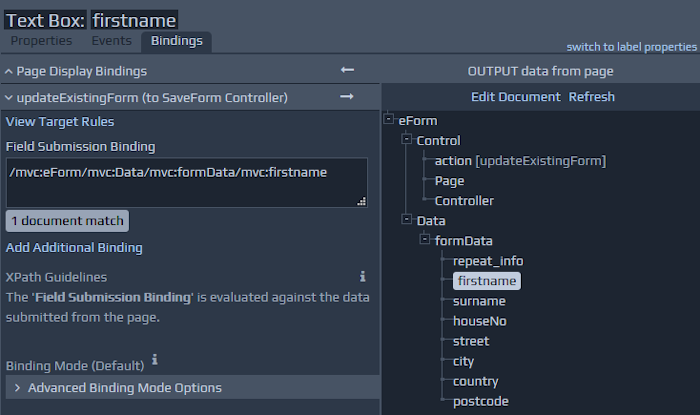
Task: Grab the textarea resize handle
Action: (x=362, y=201)
